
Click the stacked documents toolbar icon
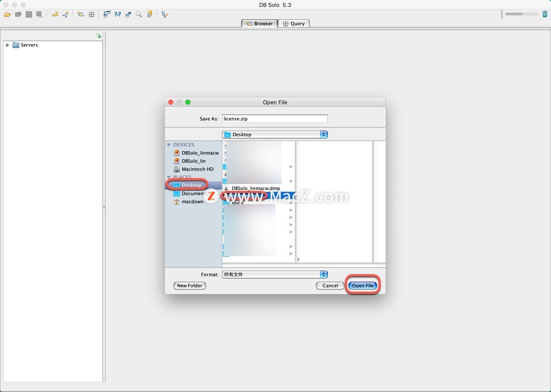tap(149, 15)
